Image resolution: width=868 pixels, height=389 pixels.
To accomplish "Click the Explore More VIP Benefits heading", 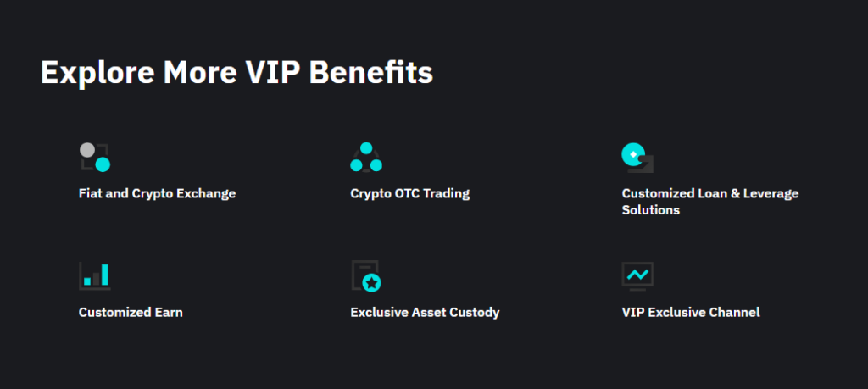I will tap(236, 72).
